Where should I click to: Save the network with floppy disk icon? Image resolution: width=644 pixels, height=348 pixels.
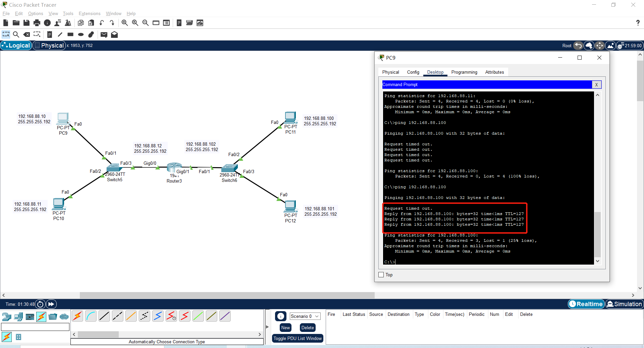click(26, 23)
